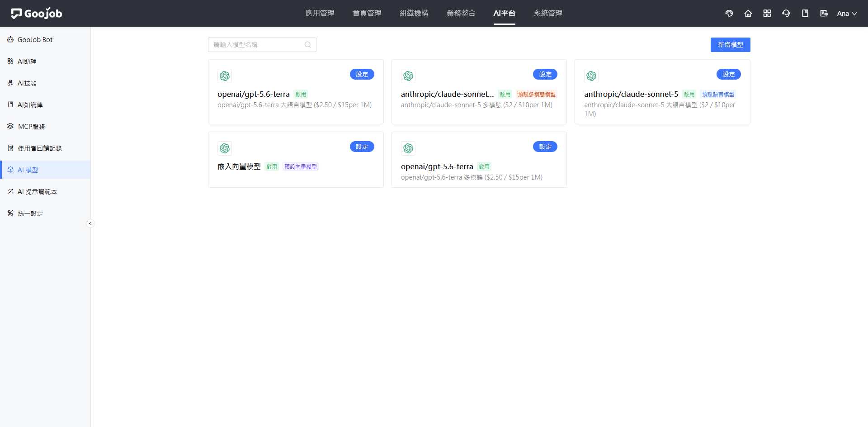The image size is (868, 427).
Task: Open MCP服務 in the sidebar
Action: (x=45, y=127)
